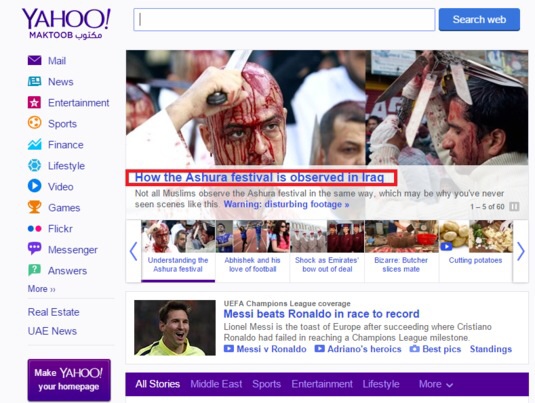Select the Sports ball icon
Screen dimensions: 535x403
tap(34, 123)
